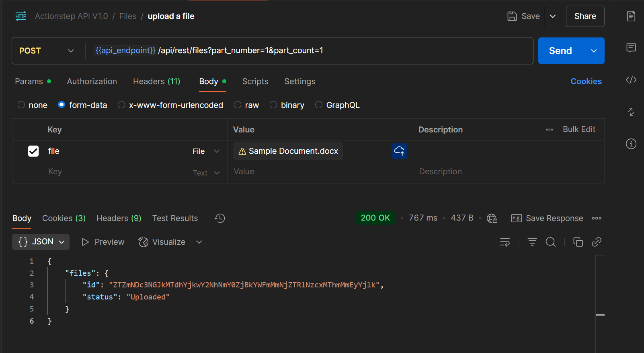Click the HTTP request type icon
Viewport: 644px width, 353px height.
[x=21, y=16]
